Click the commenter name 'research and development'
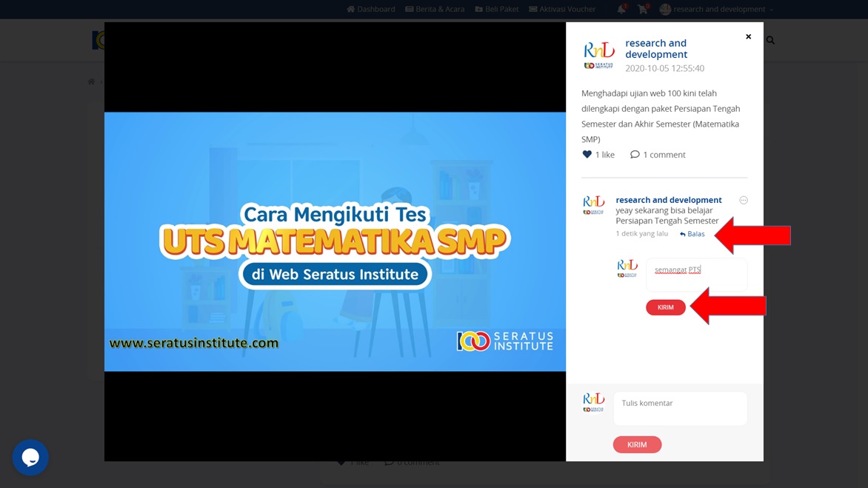 (669, 200)
